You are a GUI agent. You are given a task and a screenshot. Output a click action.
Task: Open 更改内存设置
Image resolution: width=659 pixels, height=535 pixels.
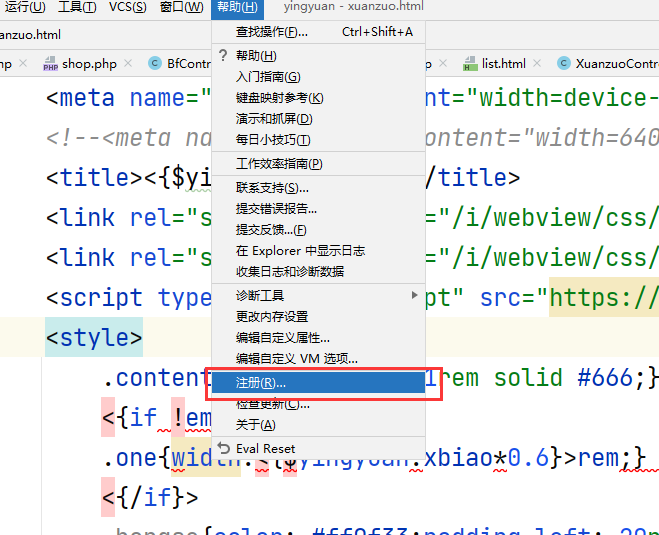tap(319, 317)
